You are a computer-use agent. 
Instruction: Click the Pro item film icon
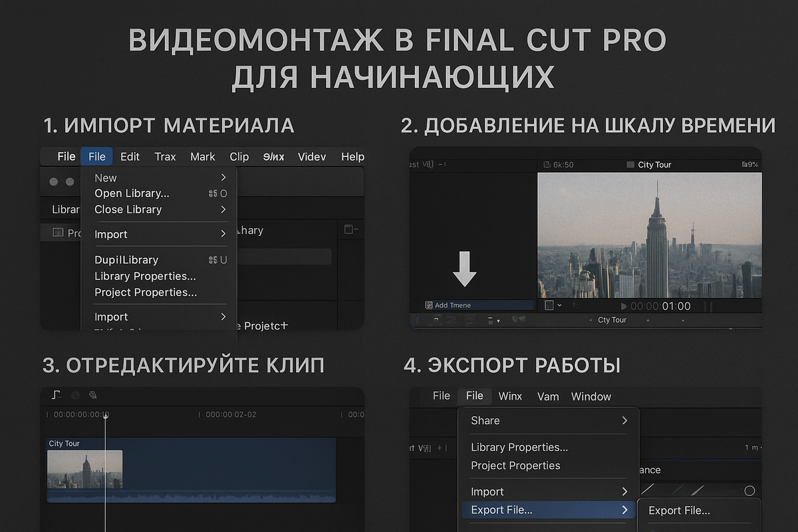tap(58, 233)
